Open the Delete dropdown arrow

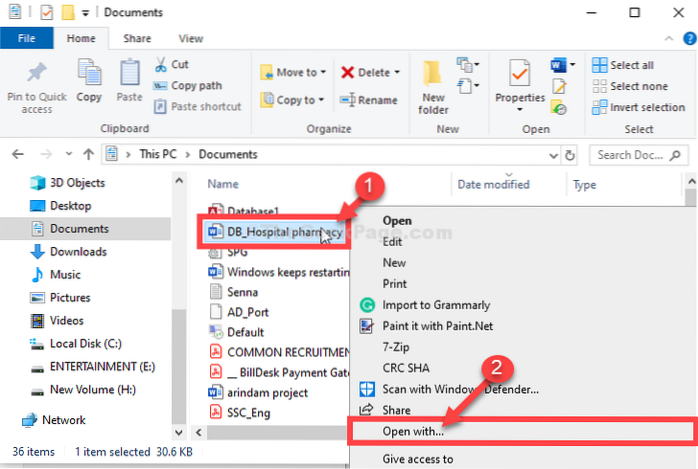pos(397,73)
